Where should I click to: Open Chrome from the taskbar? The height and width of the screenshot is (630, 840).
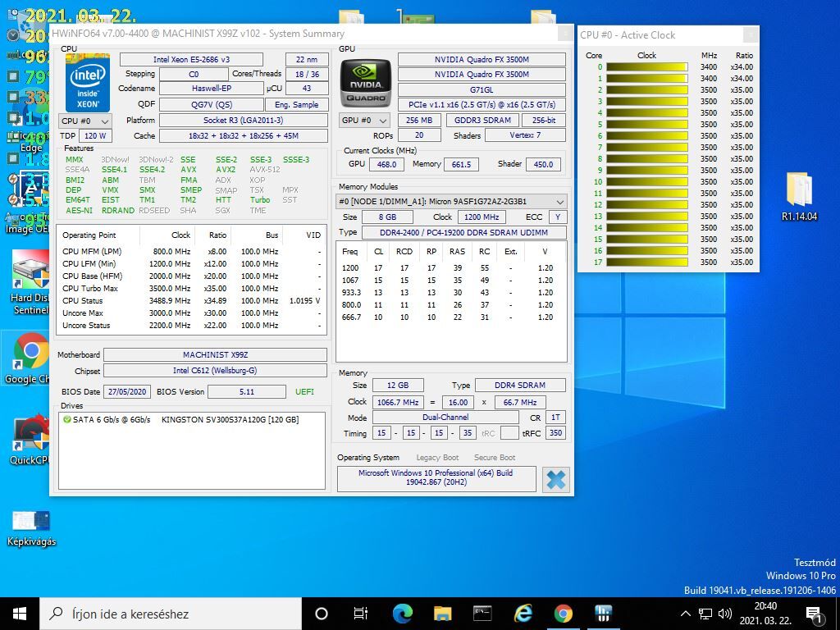(x=563, y=614)
